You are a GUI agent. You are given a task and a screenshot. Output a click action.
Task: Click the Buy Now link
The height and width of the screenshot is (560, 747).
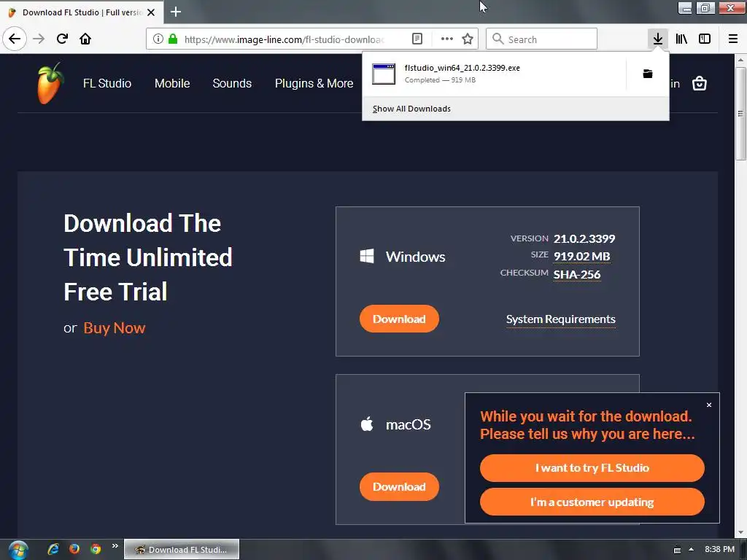pyautogui.click(x=115, y=327)
